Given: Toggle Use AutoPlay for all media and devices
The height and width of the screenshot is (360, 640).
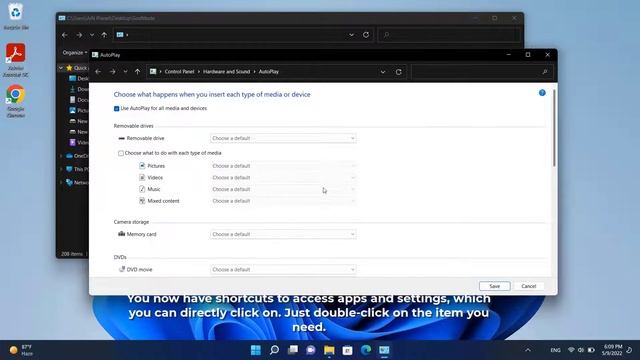Looking at the screenshot, I should coord(116,109).
